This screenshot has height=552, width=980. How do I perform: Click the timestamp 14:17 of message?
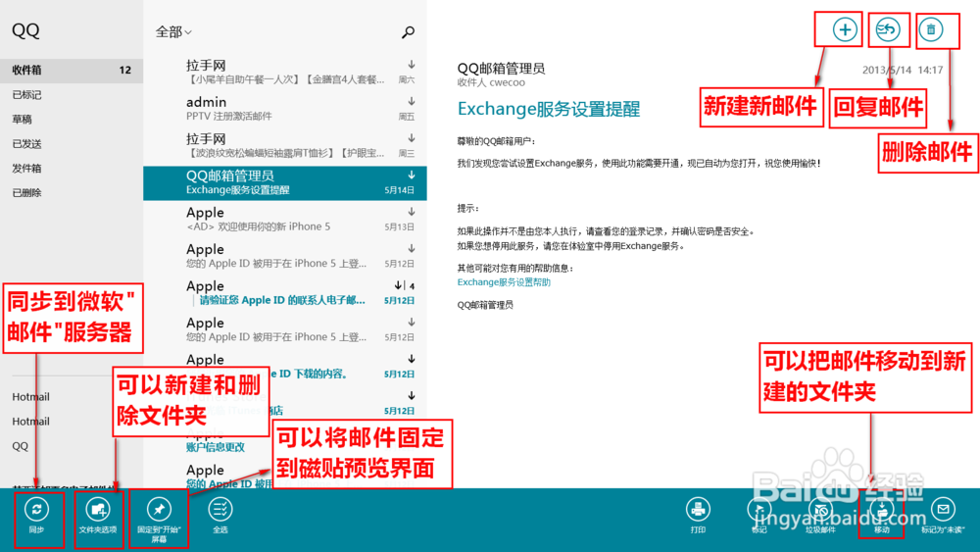[x=931, y=70]
